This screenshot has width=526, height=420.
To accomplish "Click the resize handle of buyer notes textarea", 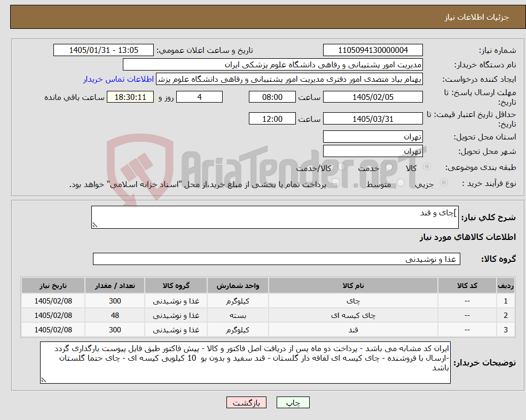I will click(x=43, y=380).
